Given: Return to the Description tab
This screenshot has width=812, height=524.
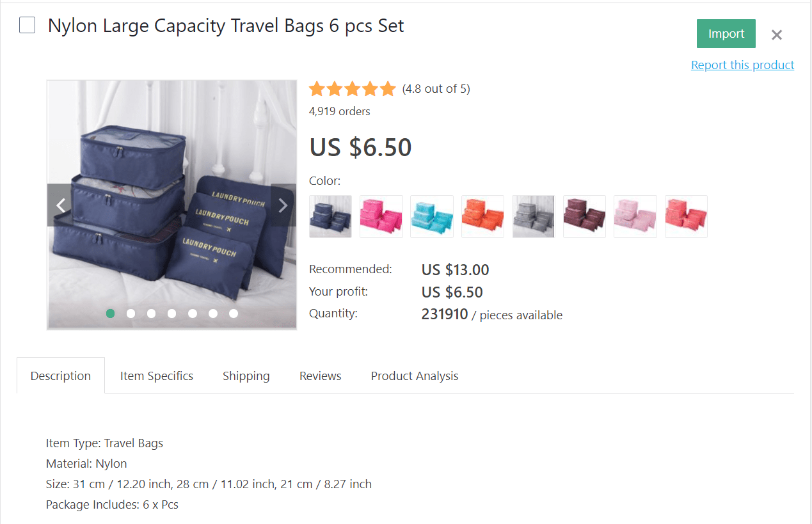Looking at the screenshot, I should tap(61, 376).
